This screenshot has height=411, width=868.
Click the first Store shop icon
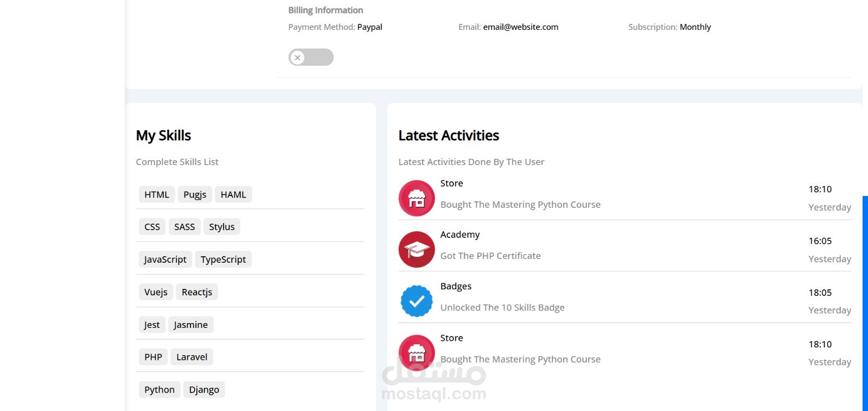coord(417,198)
